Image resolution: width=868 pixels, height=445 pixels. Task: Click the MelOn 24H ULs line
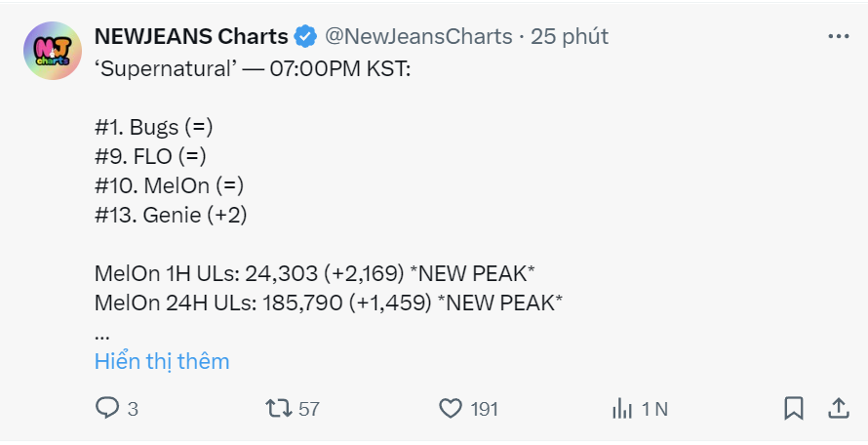329,302
